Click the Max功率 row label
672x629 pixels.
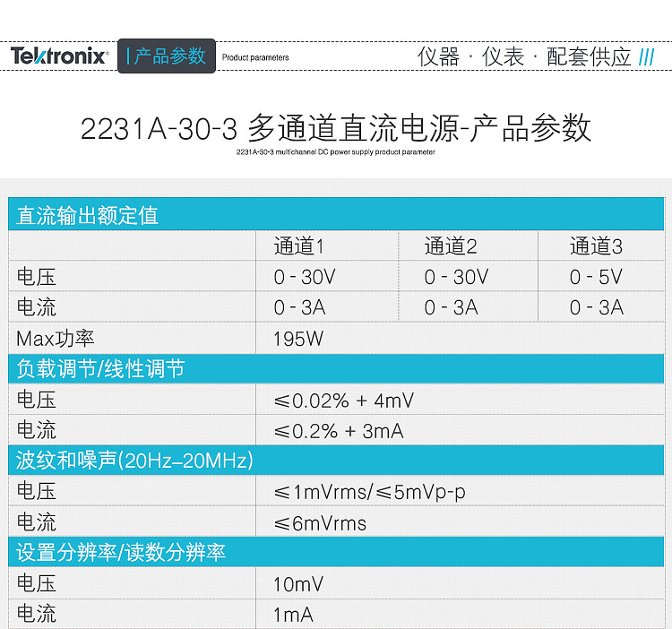56,339
